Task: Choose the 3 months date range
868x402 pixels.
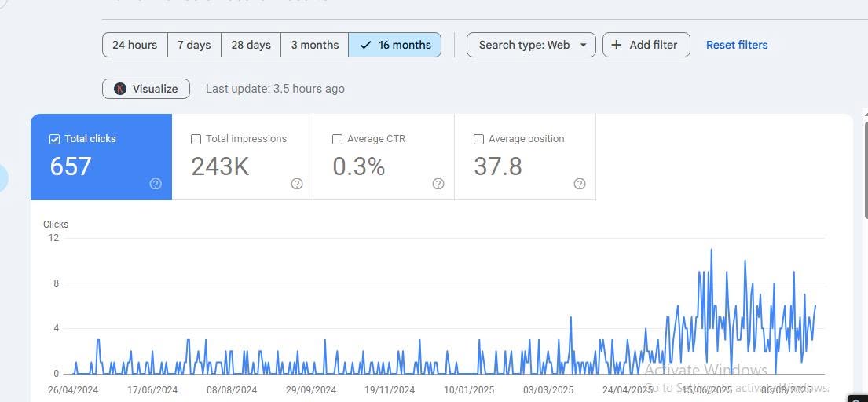Action: coord(315,45)
